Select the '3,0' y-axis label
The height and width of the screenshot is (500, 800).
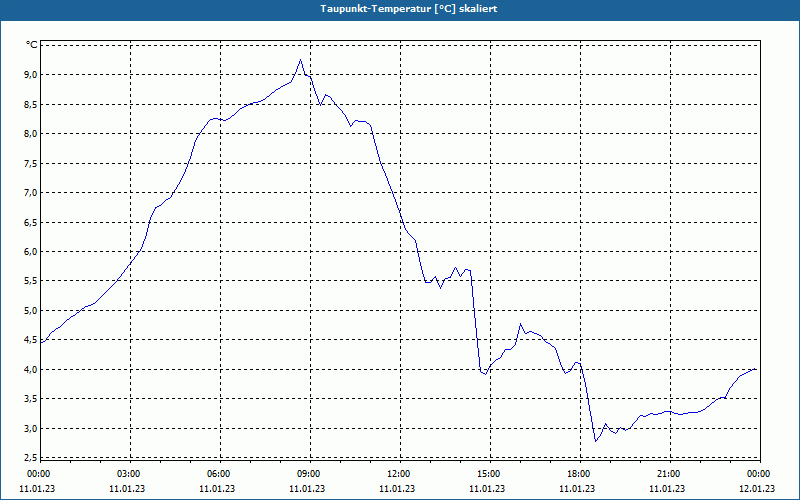tap(31, 428)
